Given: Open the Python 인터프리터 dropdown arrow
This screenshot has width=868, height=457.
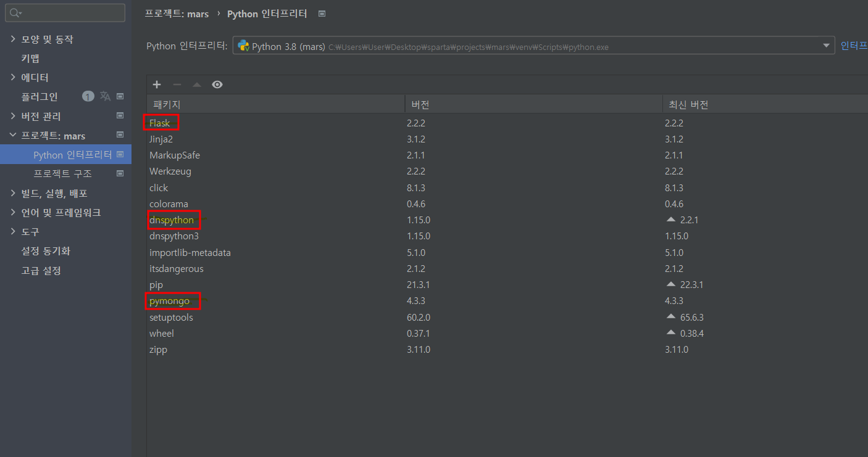Looking at the screenshot, I should click(827, 46).
